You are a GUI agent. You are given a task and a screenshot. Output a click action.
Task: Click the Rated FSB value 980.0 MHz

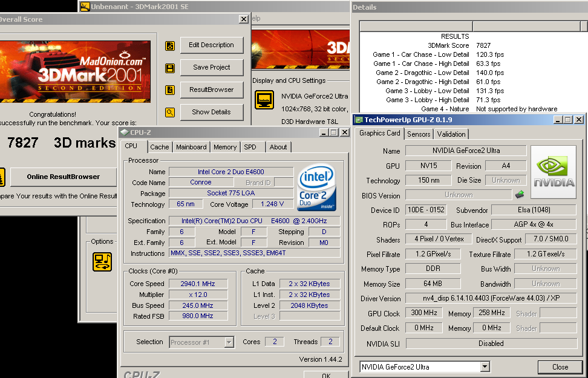pyautogui.click(x=198, y=316)
